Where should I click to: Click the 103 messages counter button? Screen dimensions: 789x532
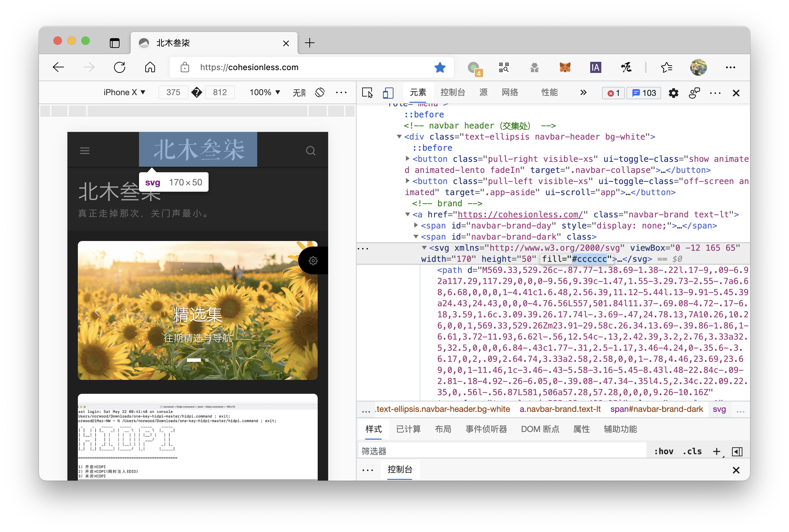[644, 93]
